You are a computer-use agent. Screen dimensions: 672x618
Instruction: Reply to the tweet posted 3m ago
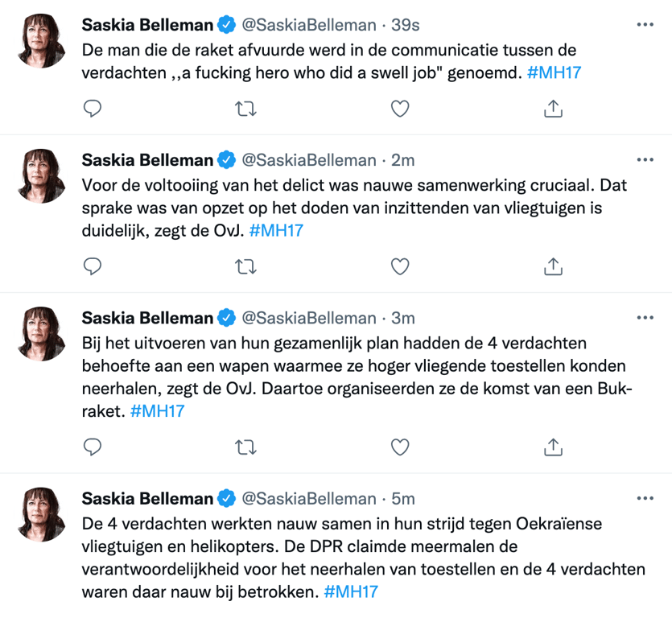(93, 446)
